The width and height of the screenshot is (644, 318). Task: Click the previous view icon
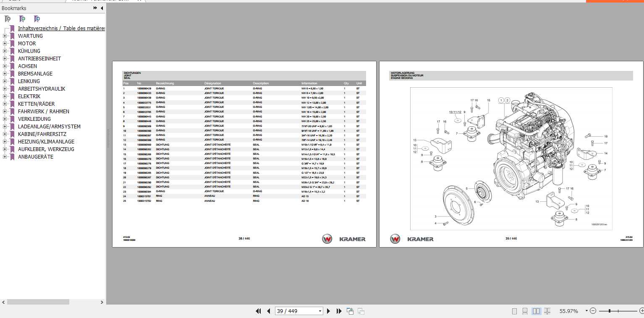pos(350,311)
